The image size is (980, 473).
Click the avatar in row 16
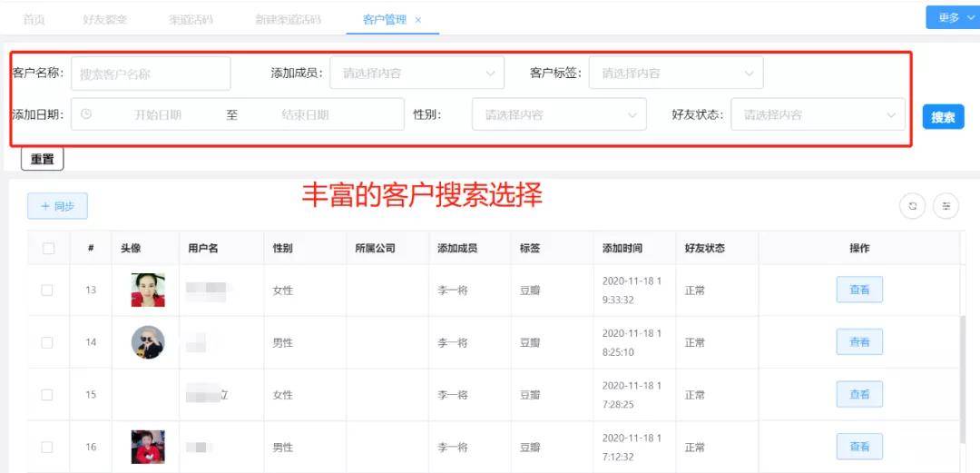tap(148, 447)
